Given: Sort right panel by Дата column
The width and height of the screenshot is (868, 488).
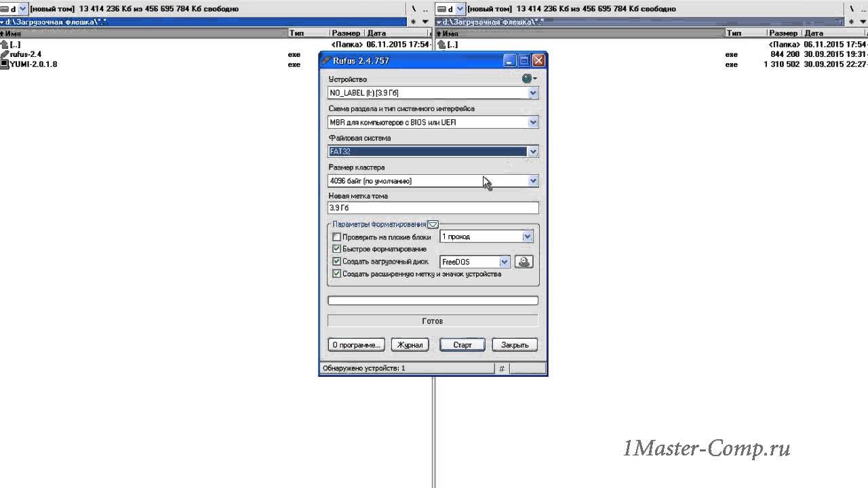Looking at the screenshot, I should coord(834,33).
